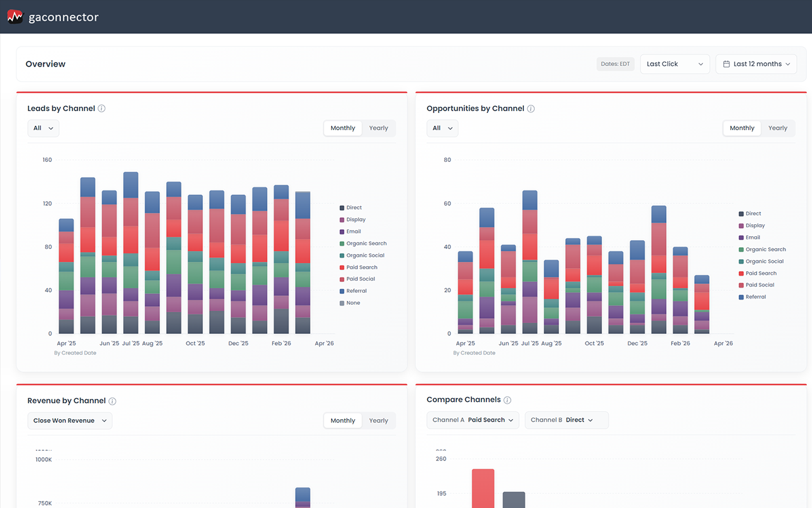The height and width of the screenshot is (508, 812).
Task: Click the Apr '25 bar in Leads chart
Action: (x=66, y=276)
